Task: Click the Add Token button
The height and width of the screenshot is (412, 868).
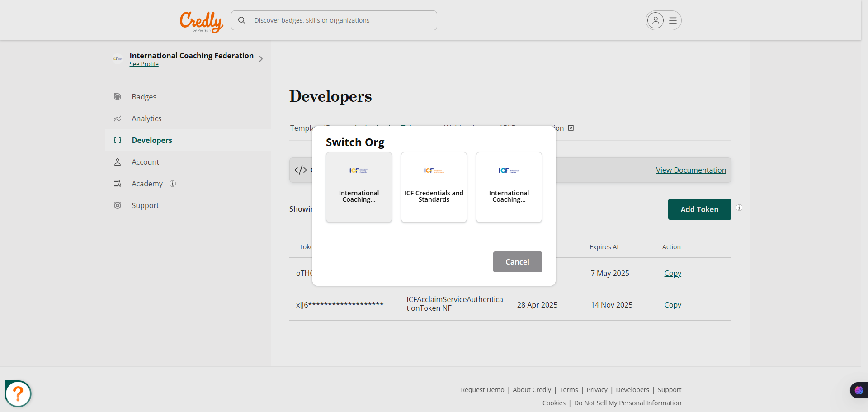Action: point(700,209)
